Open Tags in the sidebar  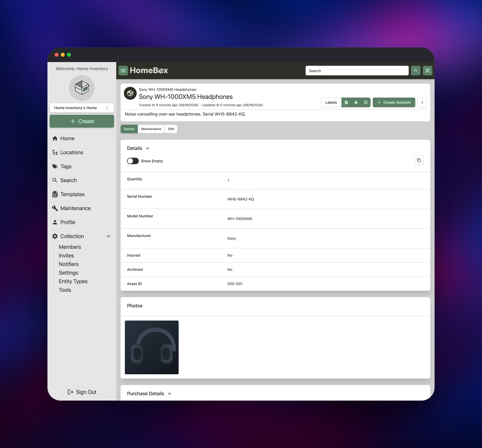pos(82,166)
